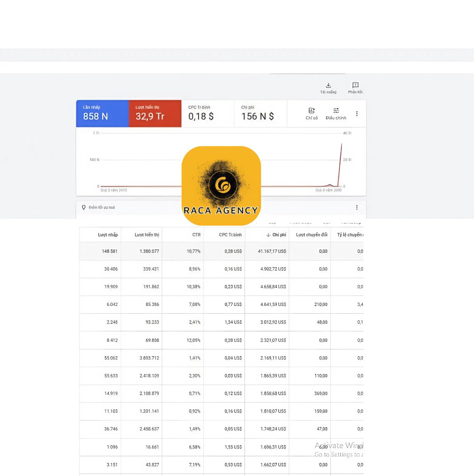Click the Điều chỉnh adjust icon
Screen dimensions: 476x476
pyautogui.click(x=336, y=111)
